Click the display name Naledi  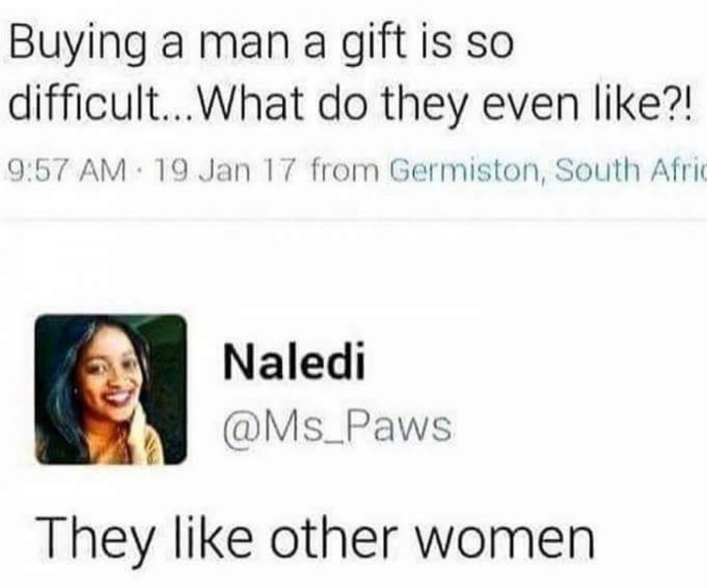tap(293, 363)
